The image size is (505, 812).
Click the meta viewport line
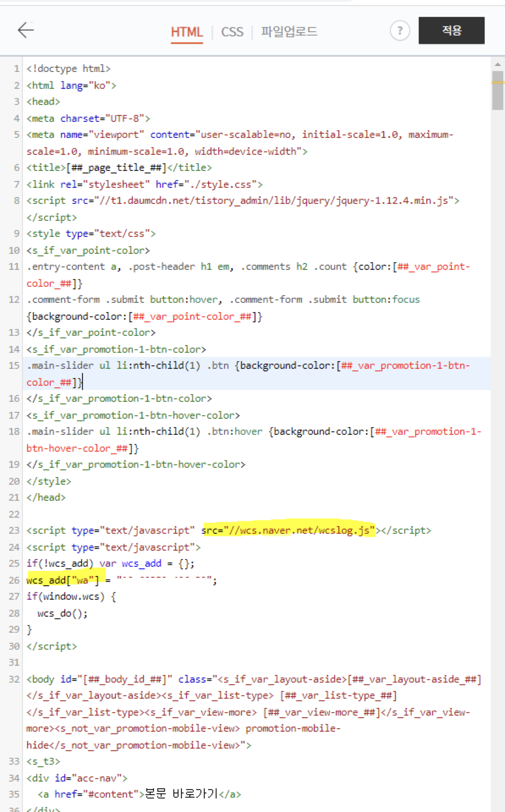point(240,143)
